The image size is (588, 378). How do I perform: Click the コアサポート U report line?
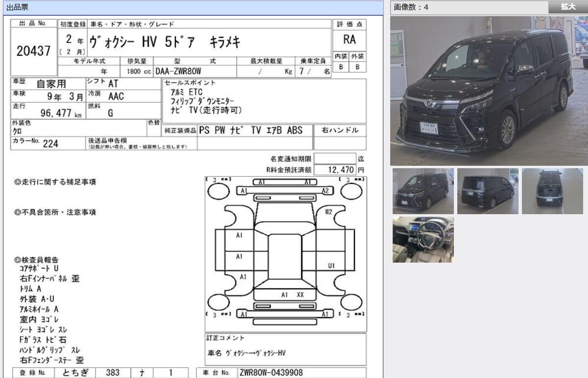(x=39, y=268)
